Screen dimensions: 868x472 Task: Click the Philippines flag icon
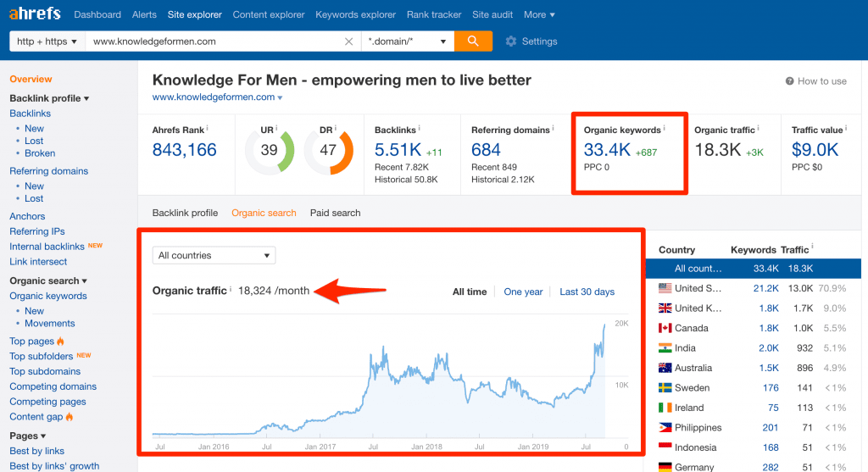[665, 427]
